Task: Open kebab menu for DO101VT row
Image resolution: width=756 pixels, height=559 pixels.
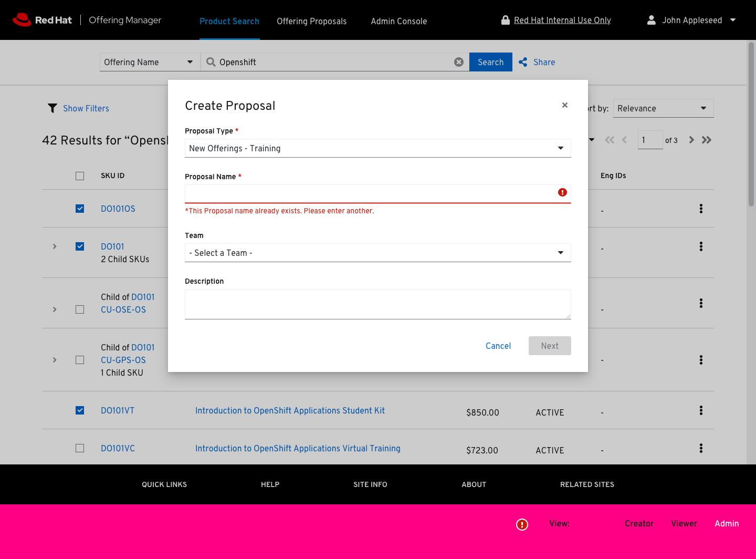Action: pos(701,410)
